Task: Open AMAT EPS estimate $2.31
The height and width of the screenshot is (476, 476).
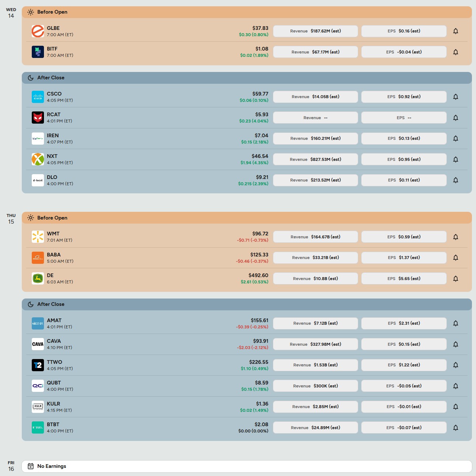Action: click(404, 323)
